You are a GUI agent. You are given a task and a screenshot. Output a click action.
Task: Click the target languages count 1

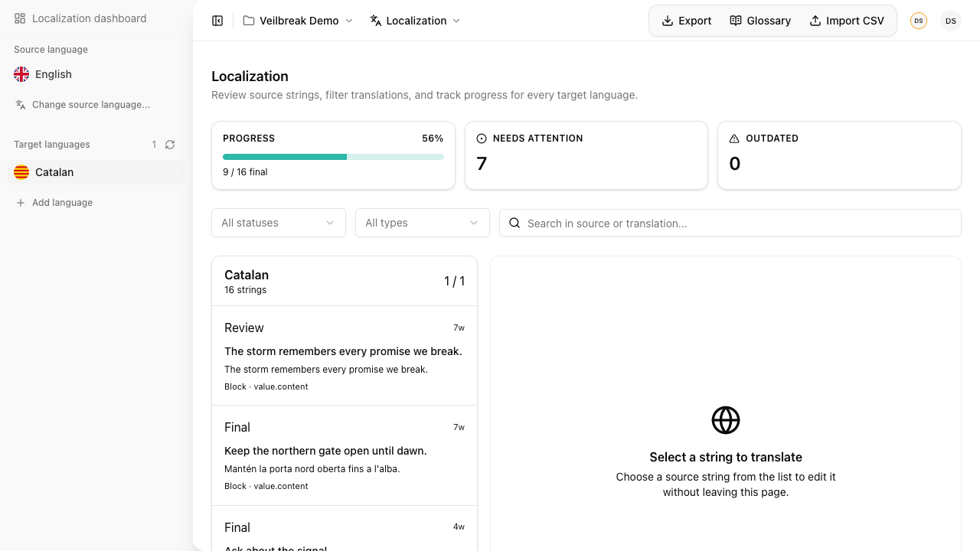(x=154, y=145)
